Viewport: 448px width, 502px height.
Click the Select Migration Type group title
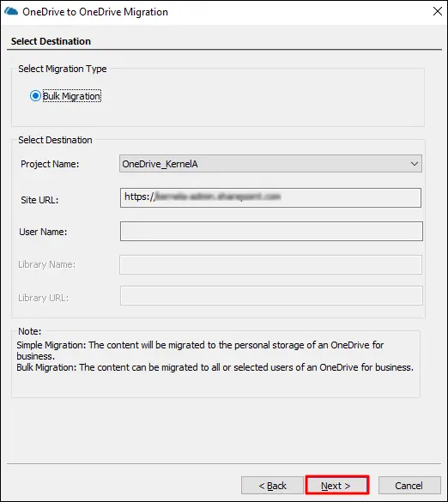[63, 69]
